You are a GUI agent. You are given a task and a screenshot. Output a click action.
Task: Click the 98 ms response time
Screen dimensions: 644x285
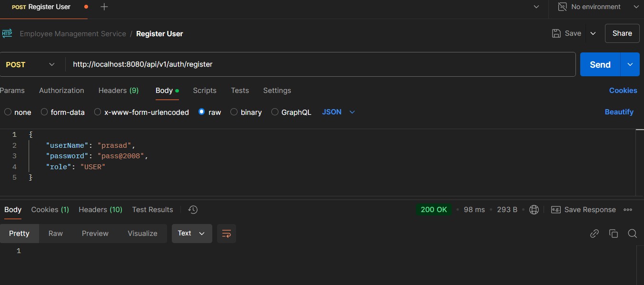click(474, 210)
